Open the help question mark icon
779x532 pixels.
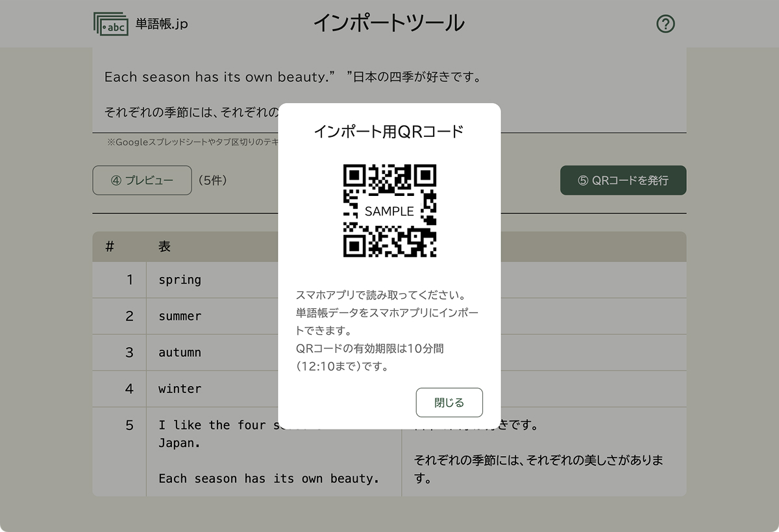(665, 24)
